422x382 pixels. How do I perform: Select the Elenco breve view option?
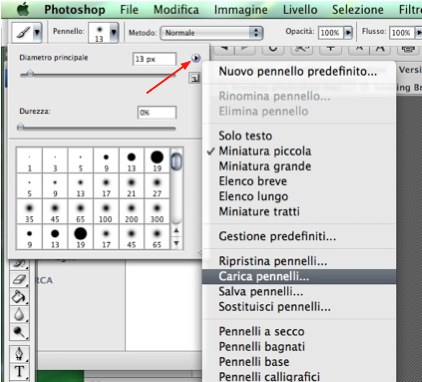click(299, 181)
